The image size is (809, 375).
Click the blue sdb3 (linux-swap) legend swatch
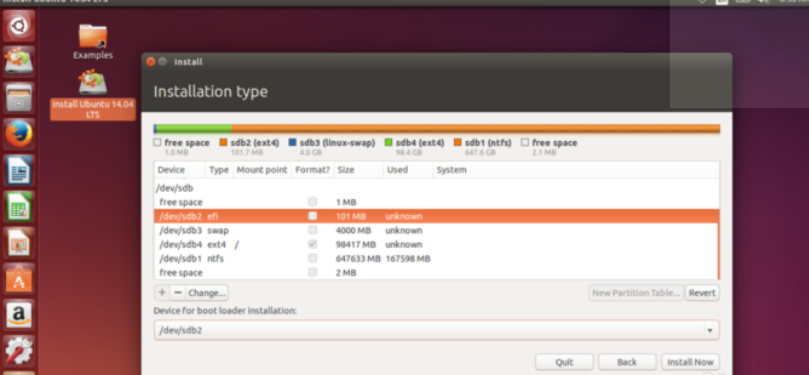click(x=293, y=142)
